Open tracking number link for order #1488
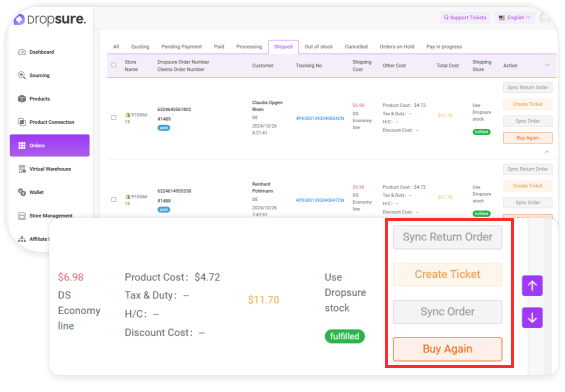This screenshot has height=392, width=565. [x=320, y=200]
